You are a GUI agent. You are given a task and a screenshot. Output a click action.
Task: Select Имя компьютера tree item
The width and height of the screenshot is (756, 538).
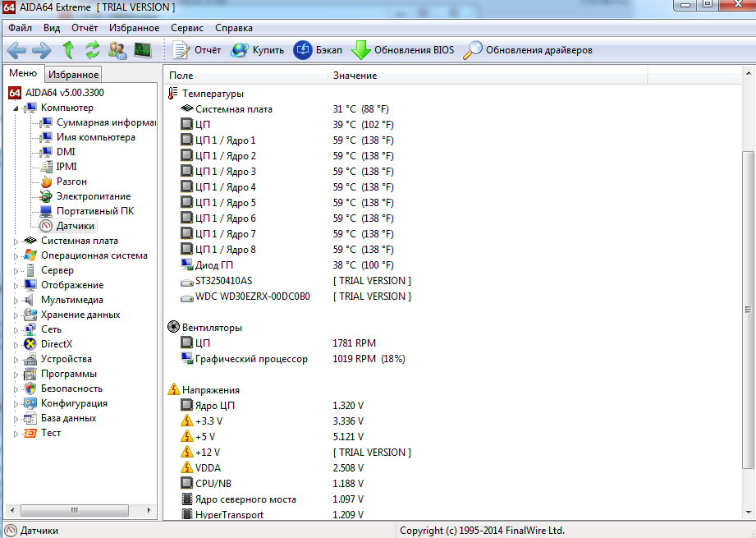[87, 137]
